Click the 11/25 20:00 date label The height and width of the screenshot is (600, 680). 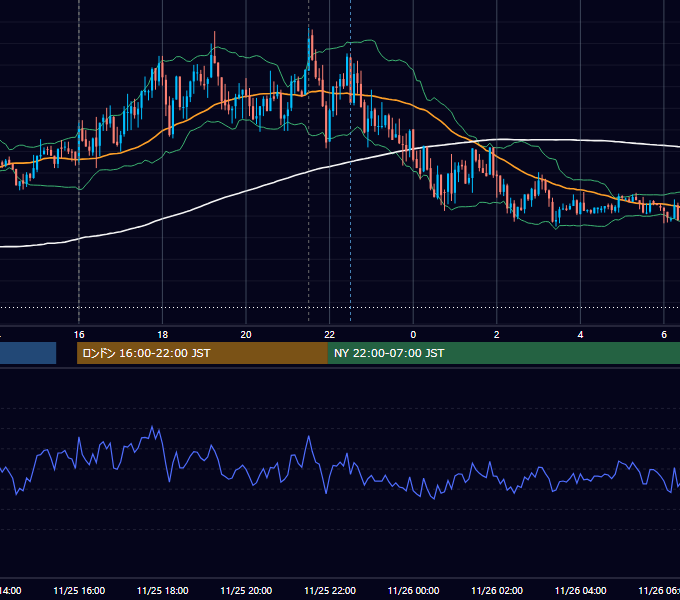246,591
